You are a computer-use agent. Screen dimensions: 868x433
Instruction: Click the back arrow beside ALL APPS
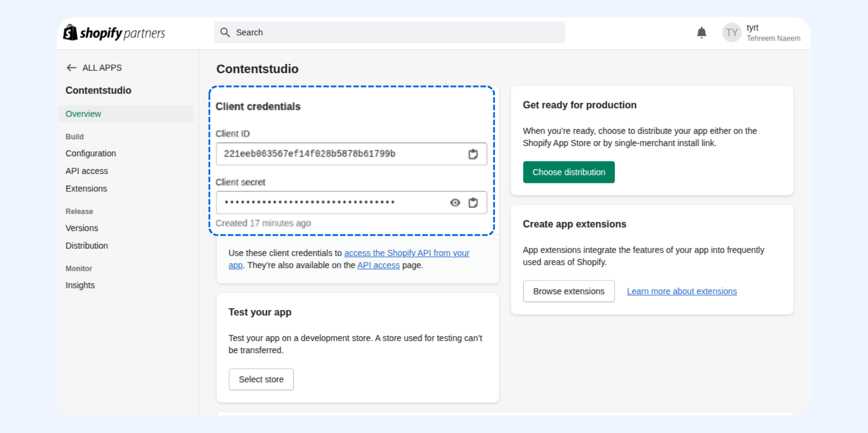pyautogui.click(x=71, y=68)
